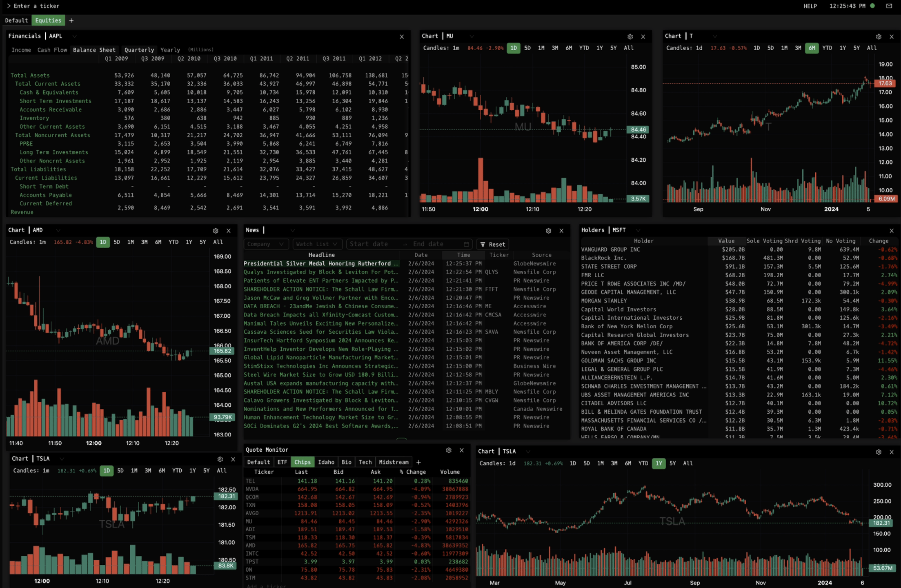Open the Watch List dropdown in News
Image resolution: width=901 pixels, height=588 pixels.
tap(317, 244)
